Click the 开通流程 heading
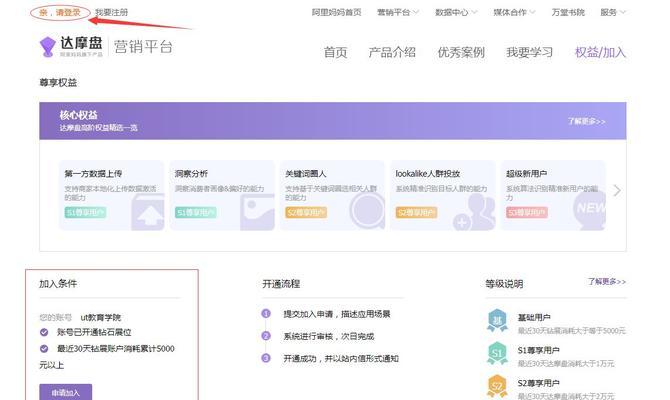 [281, 284]
